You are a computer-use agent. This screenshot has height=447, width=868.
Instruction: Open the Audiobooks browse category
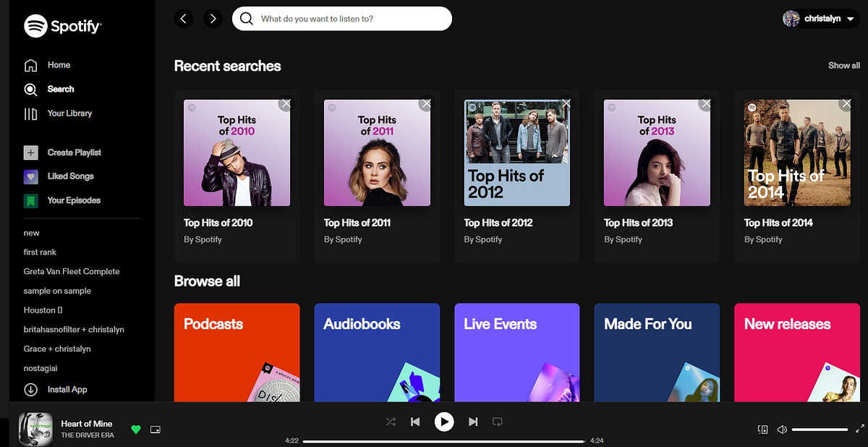[376, 352]
